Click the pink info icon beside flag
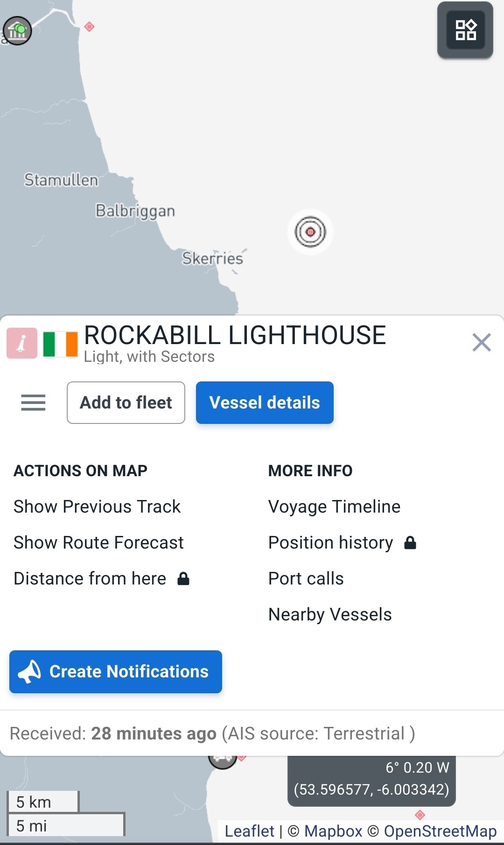Screen dimensions: 504x845 coord(21,343)
